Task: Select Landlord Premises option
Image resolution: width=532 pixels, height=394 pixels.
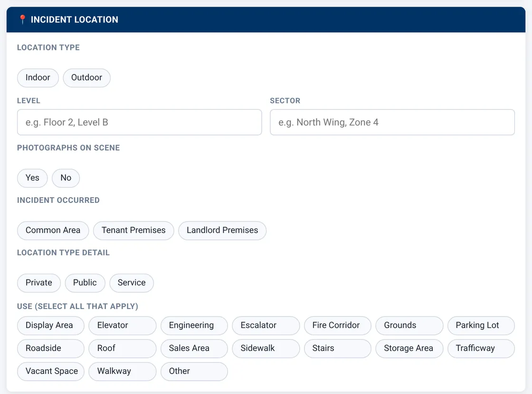Action: [223, 231]
